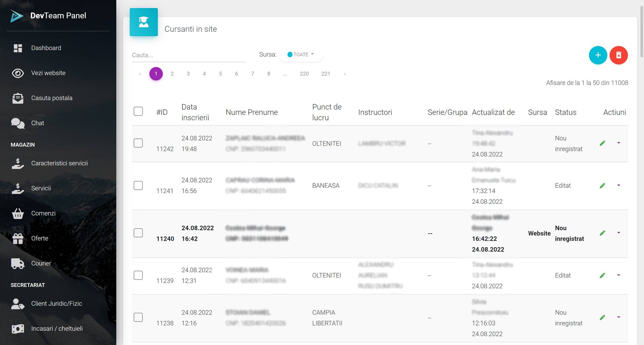Toggle the select-all checkbox in table header
Screen dimensions: 644x345
[138, 111]
